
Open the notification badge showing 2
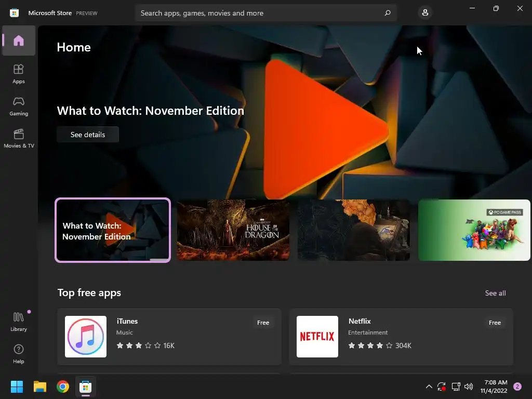[517, 387]
